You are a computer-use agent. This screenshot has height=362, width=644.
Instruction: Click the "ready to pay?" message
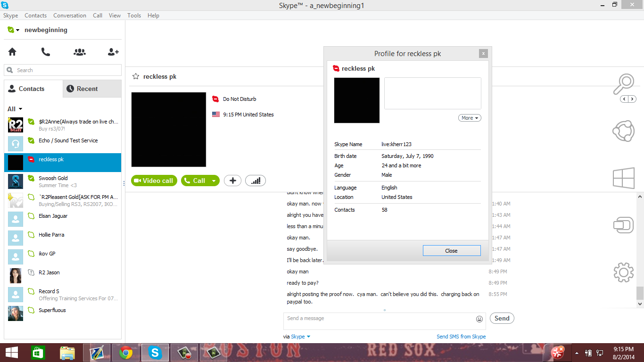point(303,283)
